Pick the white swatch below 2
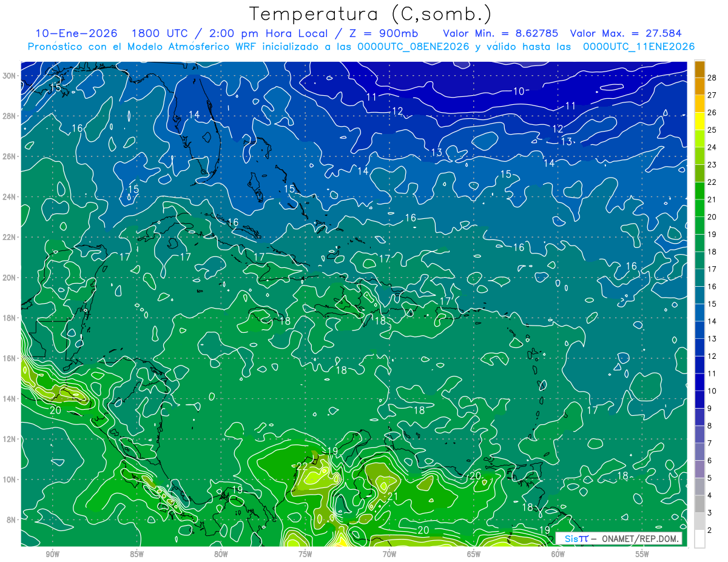Viewport: 728px width, 562px height. point(699,539)
